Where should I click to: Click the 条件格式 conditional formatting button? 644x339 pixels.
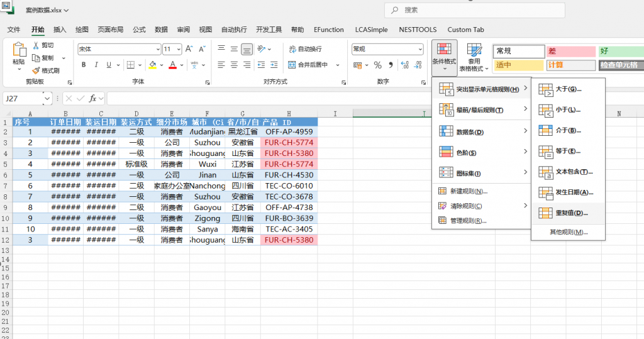tap(445, 57)
